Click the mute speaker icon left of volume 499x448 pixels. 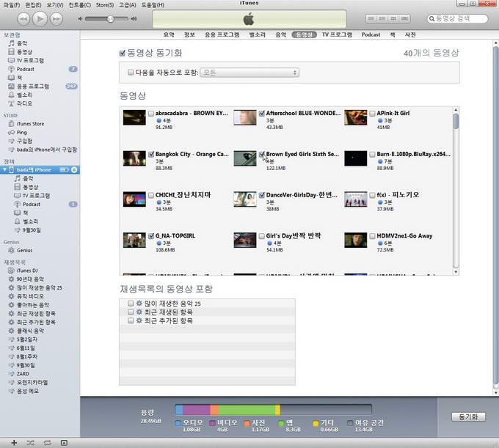pos(80,19)
